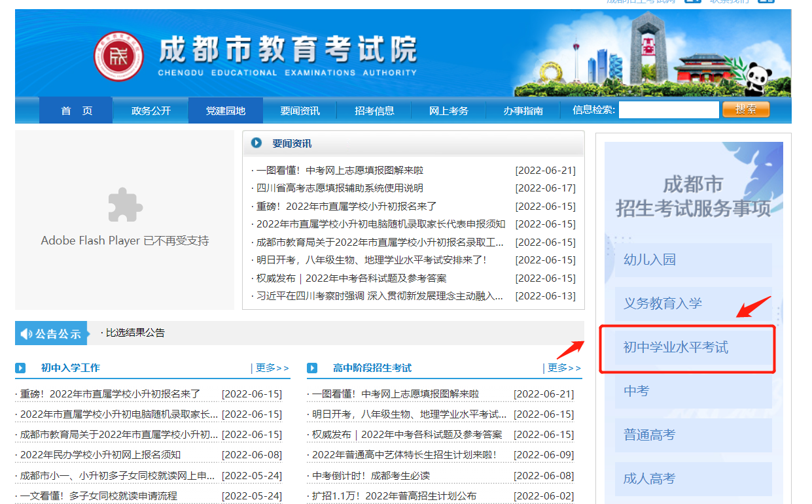Click the 比选结果公告 announcement link
Viewport: 812px width, 504px height.
pos(135,333)
